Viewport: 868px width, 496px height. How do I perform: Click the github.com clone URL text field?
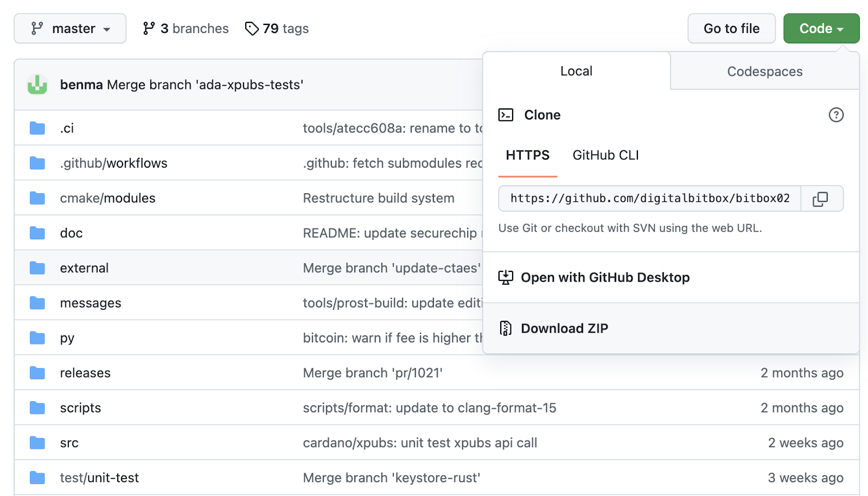(x=649, y=199)
